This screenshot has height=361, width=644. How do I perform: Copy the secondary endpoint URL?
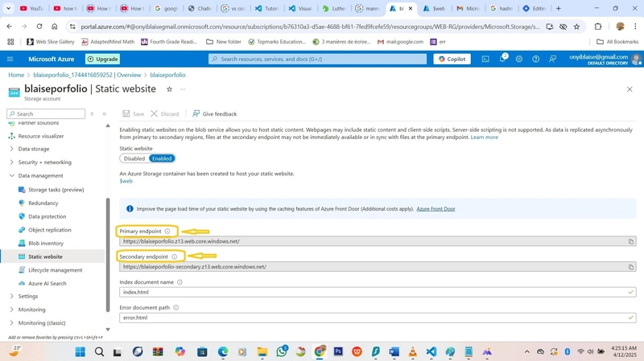coord(631,267)
